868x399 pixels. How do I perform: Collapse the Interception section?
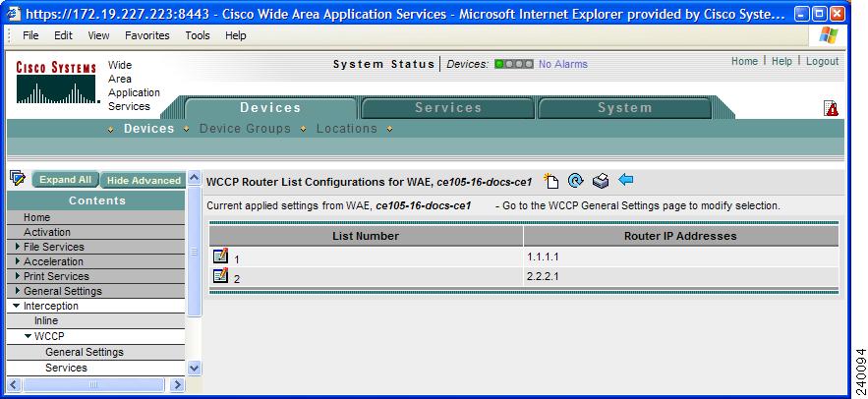coord(17,306)
